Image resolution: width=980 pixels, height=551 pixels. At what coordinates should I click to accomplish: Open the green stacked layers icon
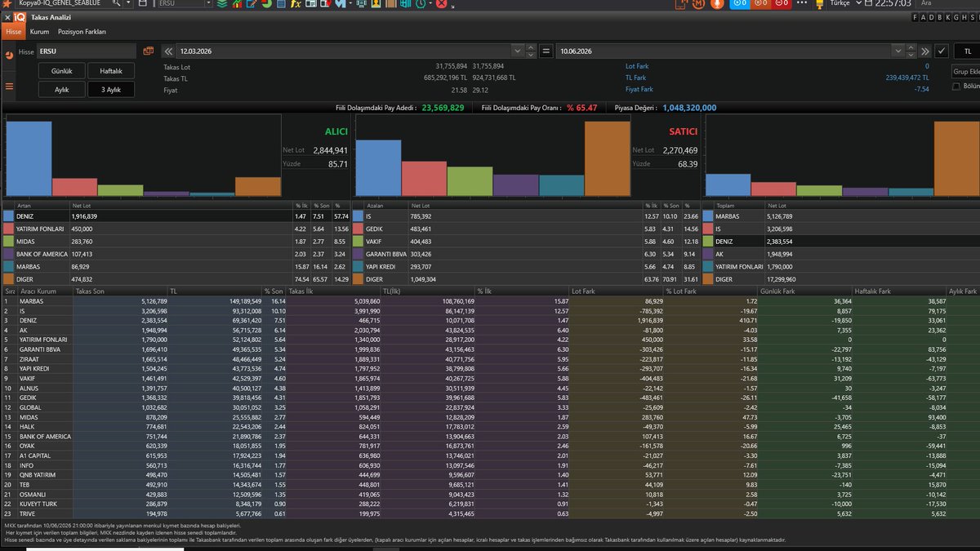point(222,4)
